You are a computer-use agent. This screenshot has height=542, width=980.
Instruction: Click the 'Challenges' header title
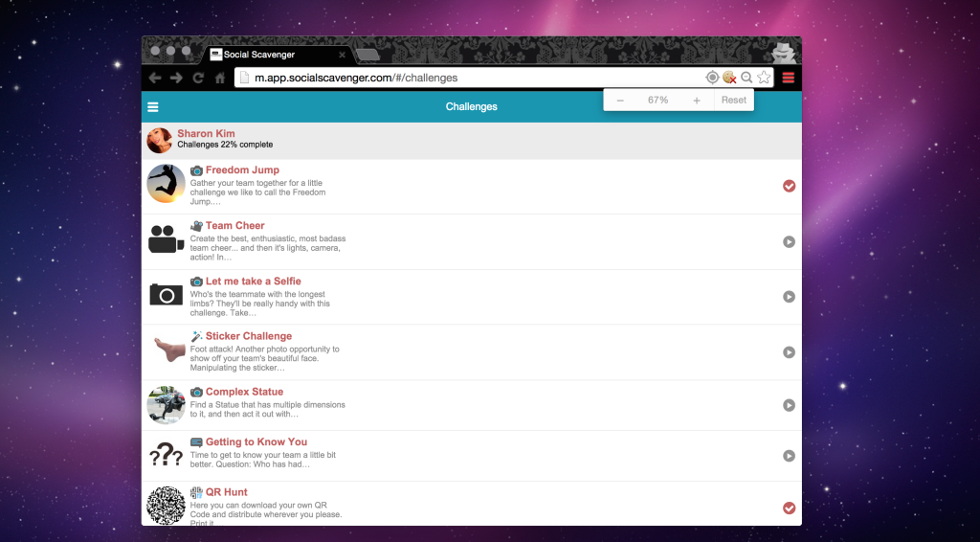(471, 107)
